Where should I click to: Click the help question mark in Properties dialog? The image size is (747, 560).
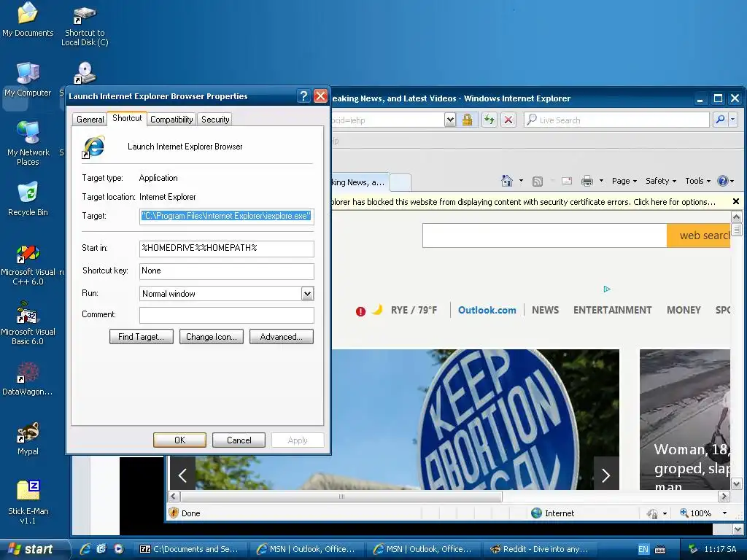click(303, 96)
